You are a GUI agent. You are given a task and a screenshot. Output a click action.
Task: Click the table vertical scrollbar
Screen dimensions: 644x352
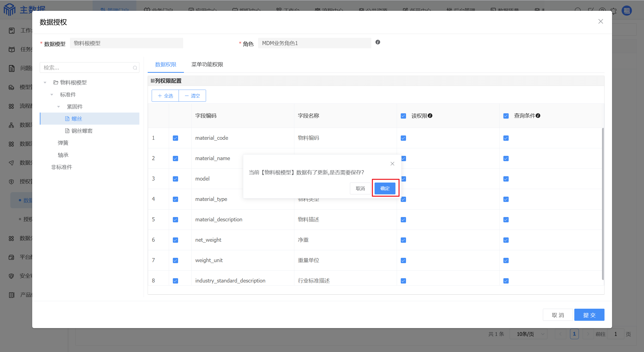tap(602, 204)
